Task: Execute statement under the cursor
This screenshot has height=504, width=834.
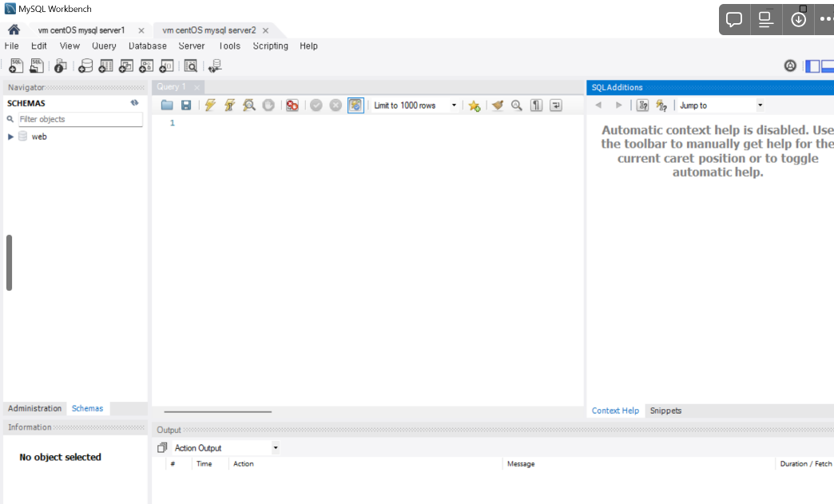Action: [229, 105]
